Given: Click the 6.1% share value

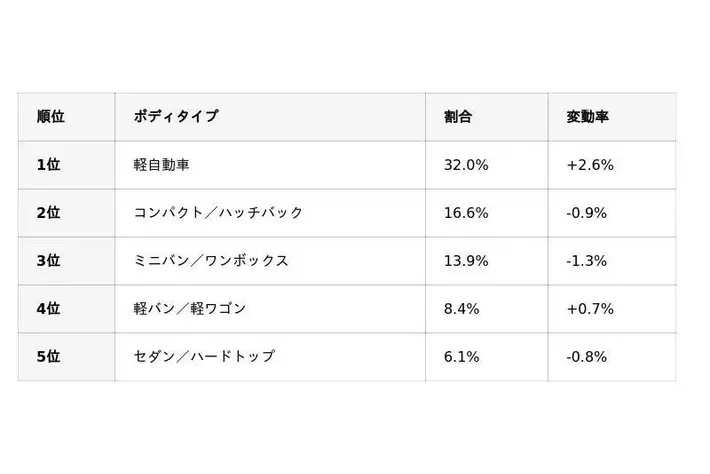Looking at the screenshot, I should [x=462, y=357].
